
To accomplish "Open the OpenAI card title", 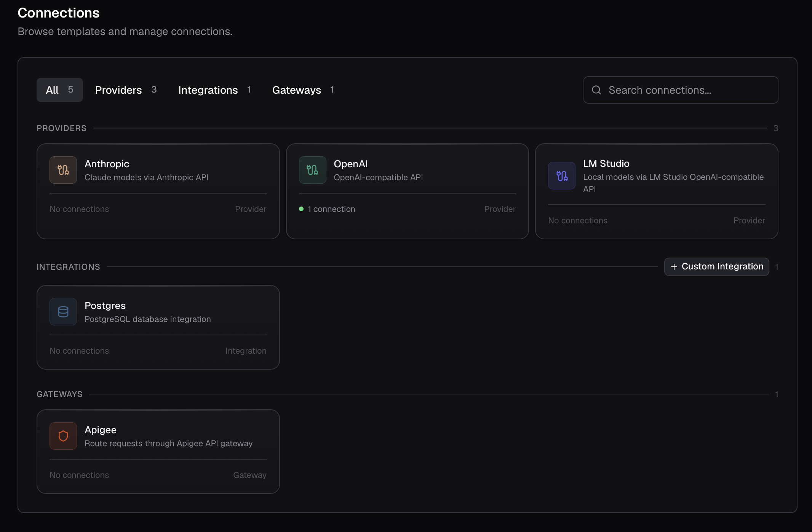I will pos(351,164).
